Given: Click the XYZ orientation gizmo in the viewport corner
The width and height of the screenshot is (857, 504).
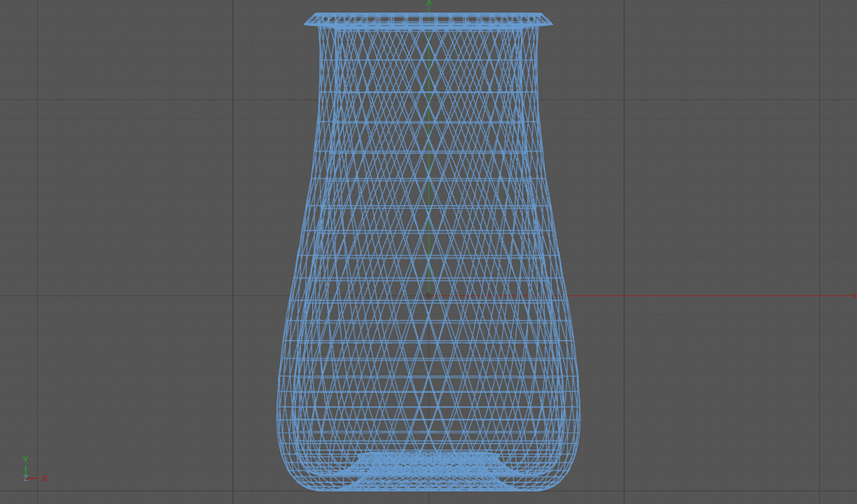Looking at the screenshot, I should (34, 469).
